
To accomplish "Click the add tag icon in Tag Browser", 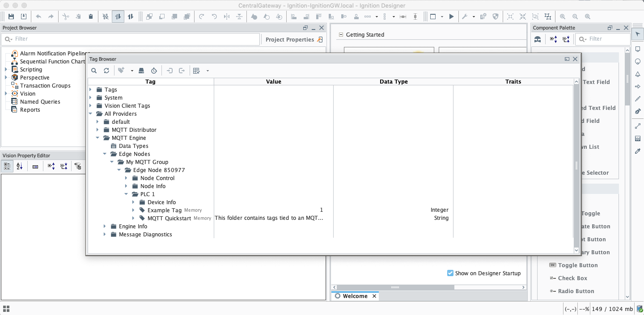I will coord(121,71).
